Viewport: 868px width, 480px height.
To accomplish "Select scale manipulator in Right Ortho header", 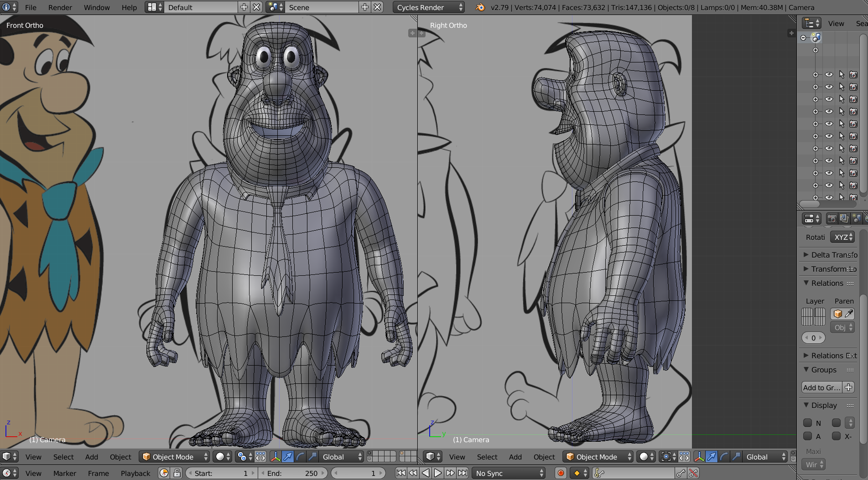I will [x=736, y=457].
